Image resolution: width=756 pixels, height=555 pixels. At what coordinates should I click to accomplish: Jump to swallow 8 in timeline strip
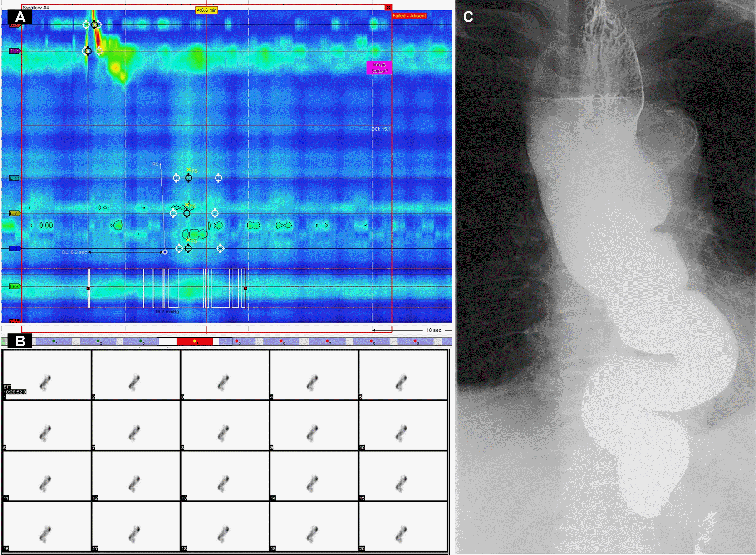tap(371, 342)
